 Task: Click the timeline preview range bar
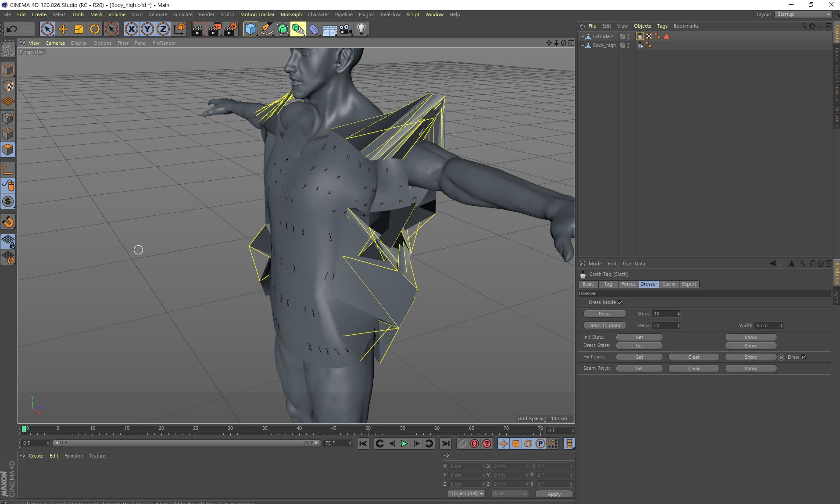[x=186, y=443]
